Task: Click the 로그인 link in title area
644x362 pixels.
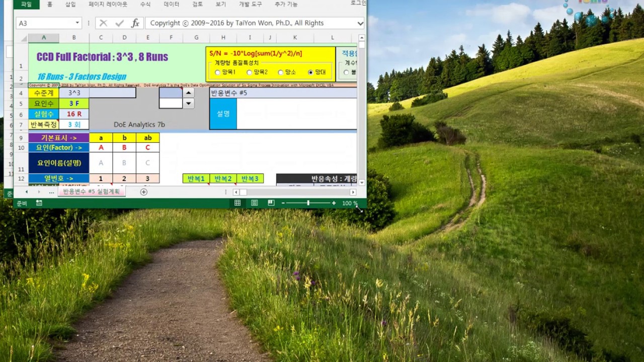Action: click(358, 3)
